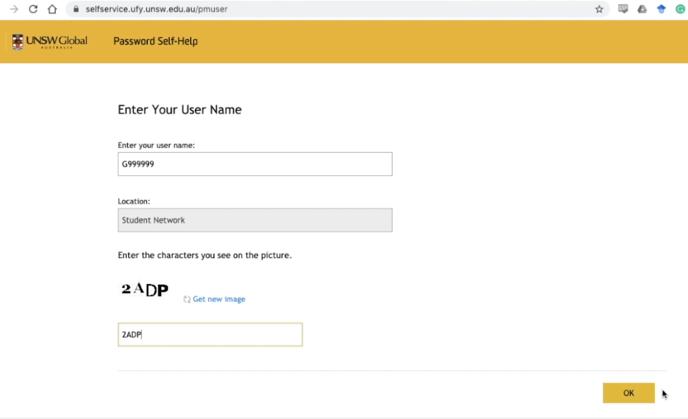The height and width of the screenshot is (419, 688).
Task: Click the refresh icon beside Get new image
Action: tap(187, 299)
